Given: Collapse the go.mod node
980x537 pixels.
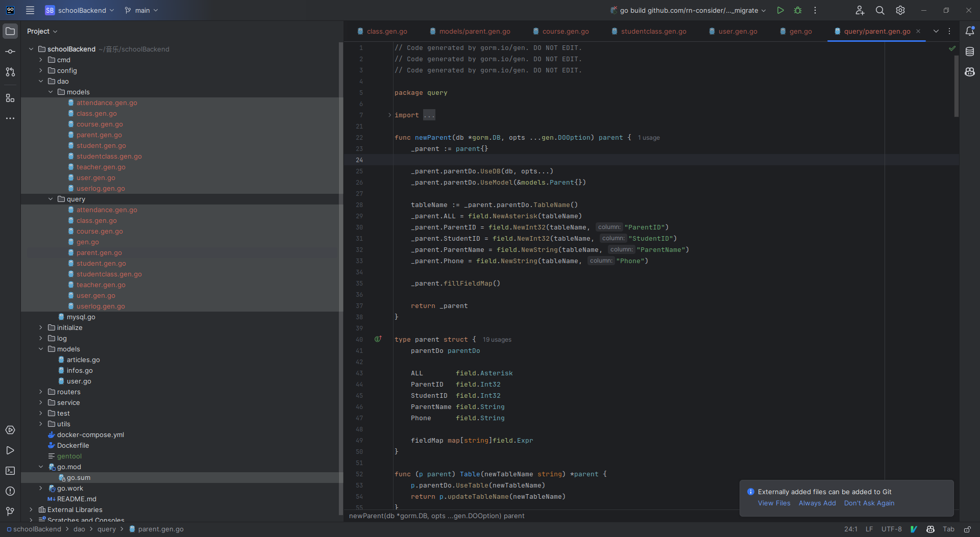Looking at the screenshot, I should [41, 467].
